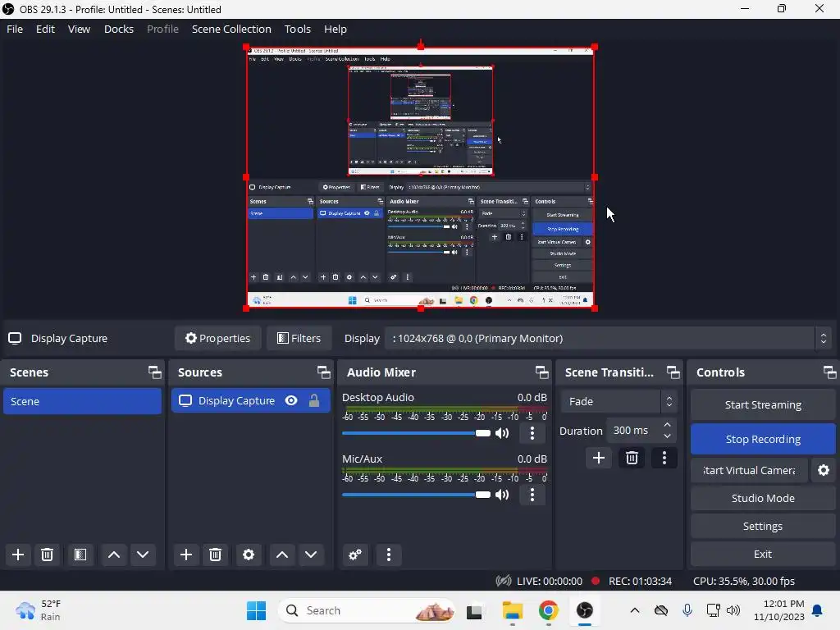Screen dimensions: 840x630
Task: Open the Help menu
Action: (x=336, y=29)
